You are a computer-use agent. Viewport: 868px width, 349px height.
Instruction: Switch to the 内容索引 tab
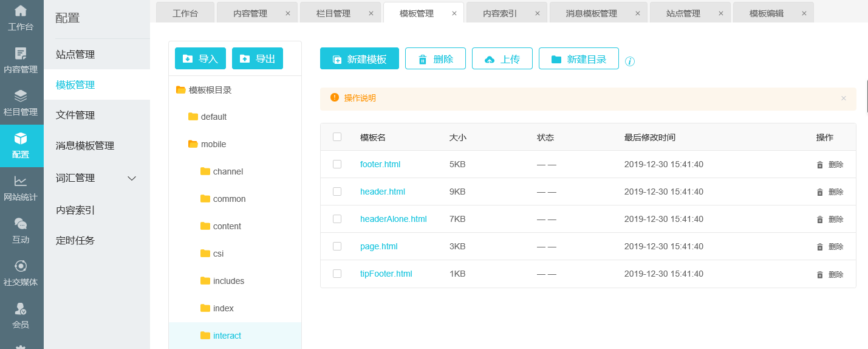(x=499, y=13)
